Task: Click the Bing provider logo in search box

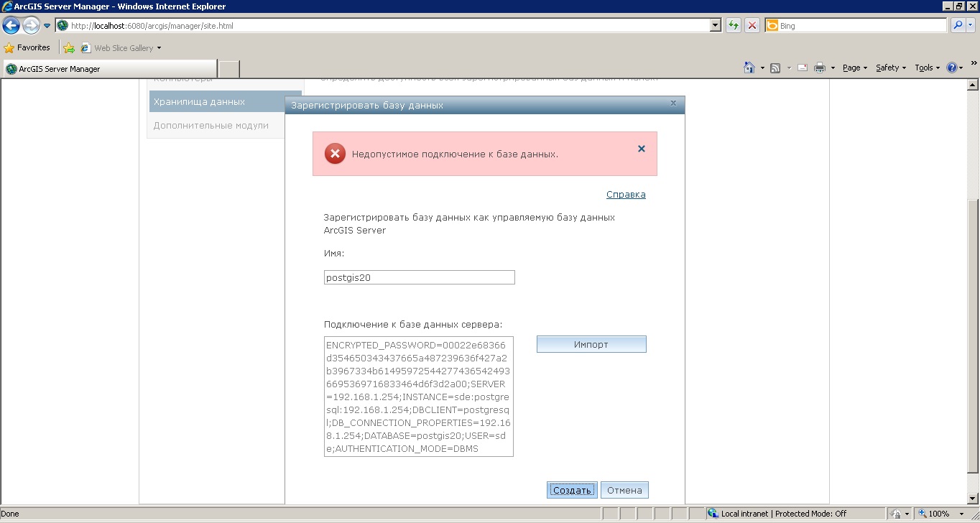Action: pyautogui.click(x=772, y=26)
